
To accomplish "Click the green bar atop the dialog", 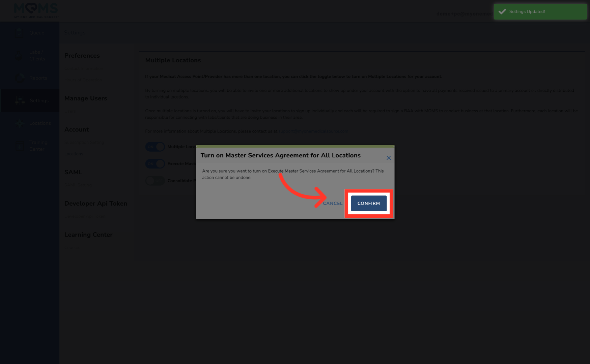I will [295, 147].
